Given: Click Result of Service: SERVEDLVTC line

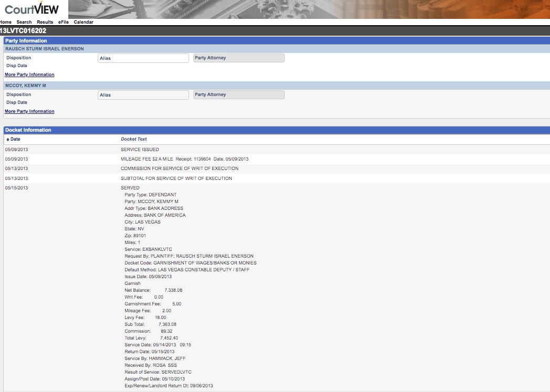Looking at the screenshot, I should point(158,372).
